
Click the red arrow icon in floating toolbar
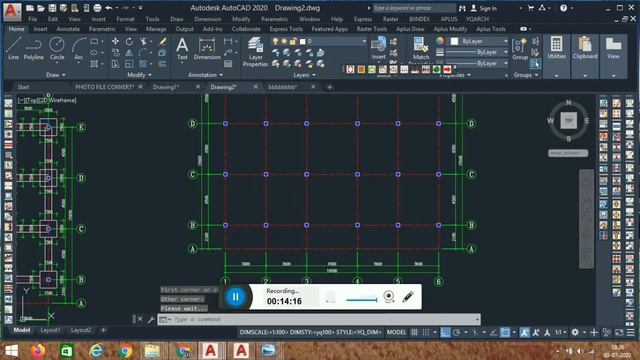pyautogui.click(x=447, y=69)
